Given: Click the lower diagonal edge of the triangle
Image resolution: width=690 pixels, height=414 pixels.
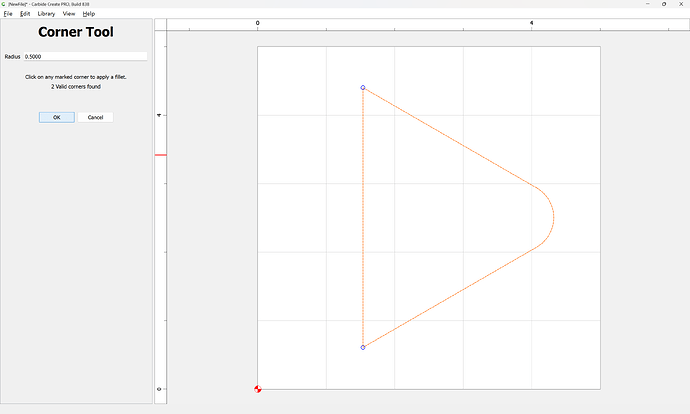Looking at the screenshot, I should (x=450, y=297).
